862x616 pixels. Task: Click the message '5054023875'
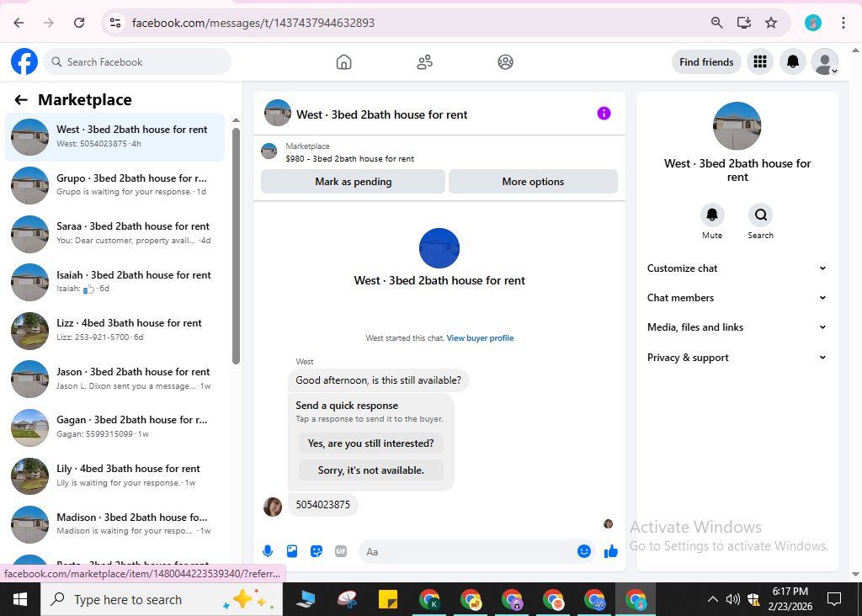click(322, 504)
